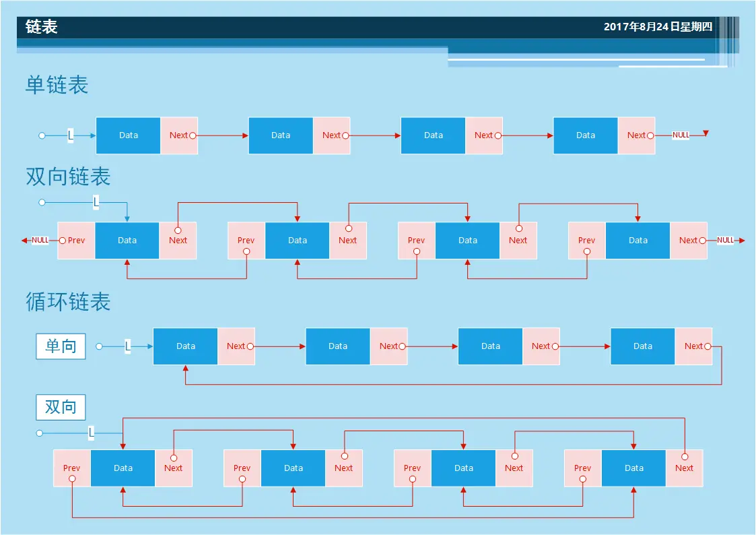Click the L pointer label in 单链表 row
The image size is (756, 535).
[x=71, y=135]
